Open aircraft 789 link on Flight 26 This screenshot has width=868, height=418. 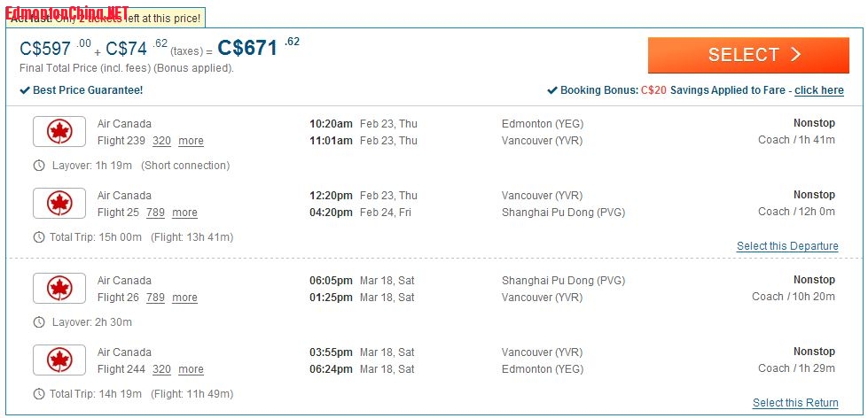155,298
